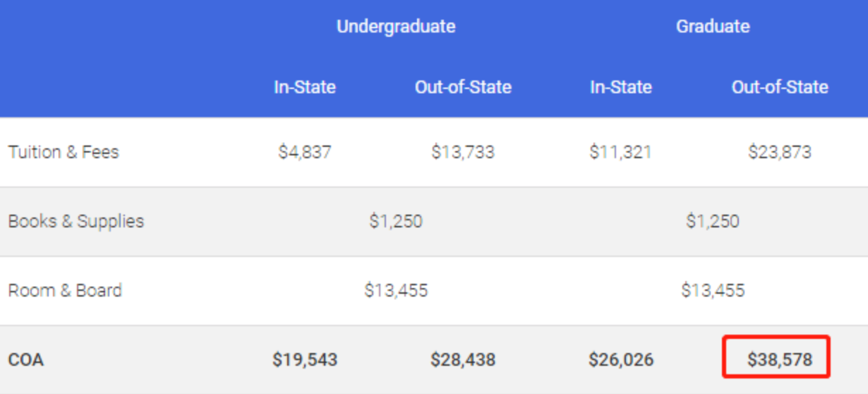Select the Graduate In-State column header
Image resolution: width=868 pixels, height=394 pixels.
point(621,88)
